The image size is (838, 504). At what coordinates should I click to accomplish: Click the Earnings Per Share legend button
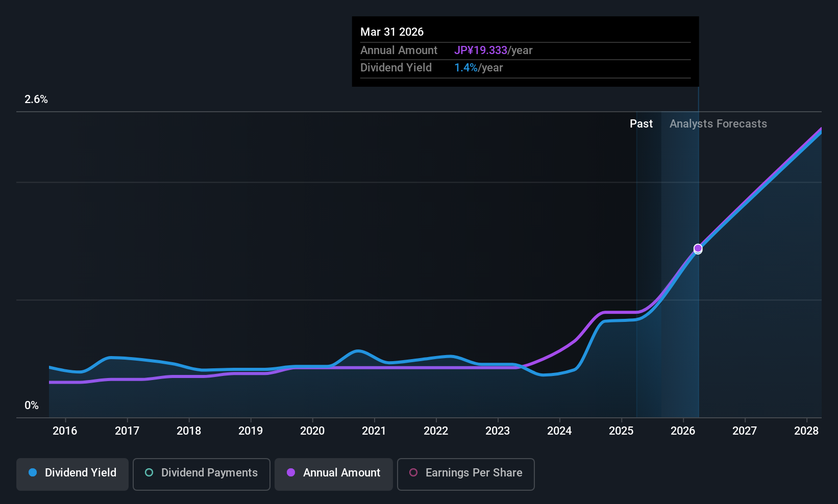coord(465,474)
